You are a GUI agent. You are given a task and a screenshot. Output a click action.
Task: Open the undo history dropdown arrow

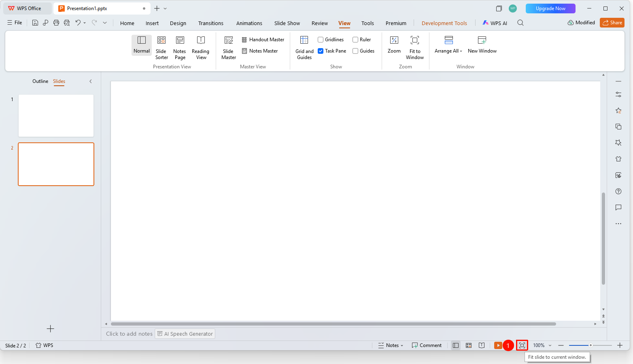coord(85,23)
